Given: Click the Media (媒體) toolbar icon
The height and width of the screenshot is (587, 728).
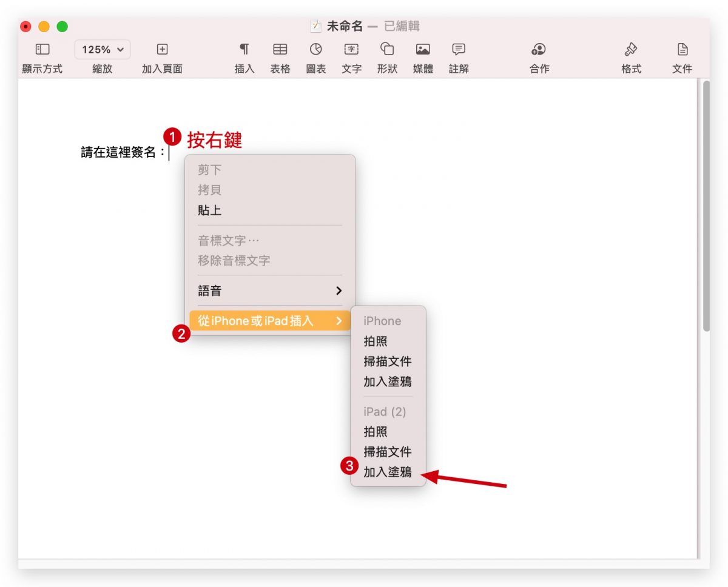Looking at the screenshot, I should coord(423,50).
